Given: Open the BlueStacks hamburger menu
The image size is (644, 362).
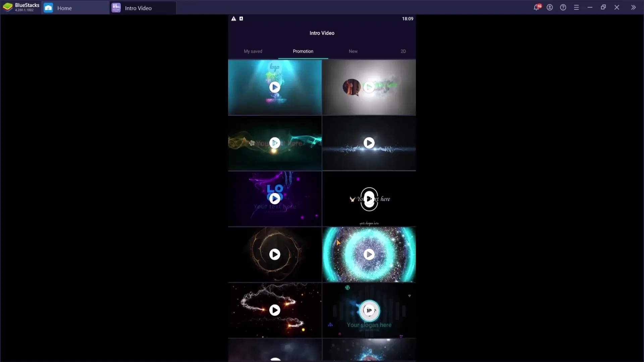Looking at the screenshot, I should [577, 7].
